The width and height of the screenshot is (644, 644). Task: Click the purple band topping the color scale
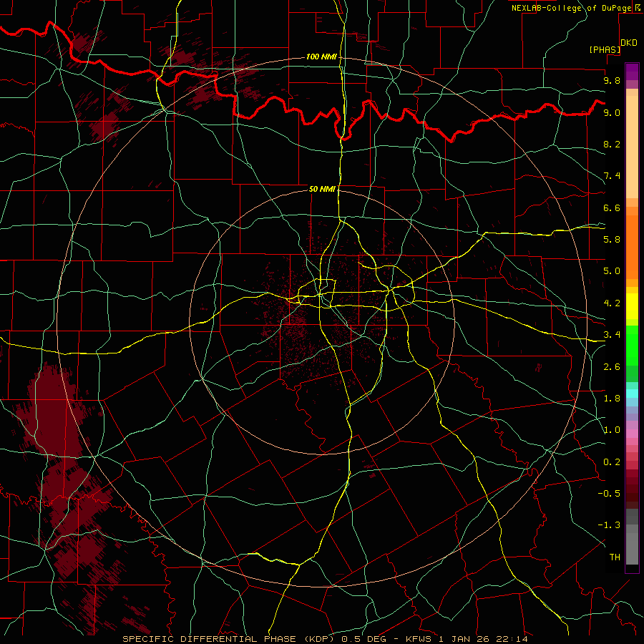click(x=632, y=72)
